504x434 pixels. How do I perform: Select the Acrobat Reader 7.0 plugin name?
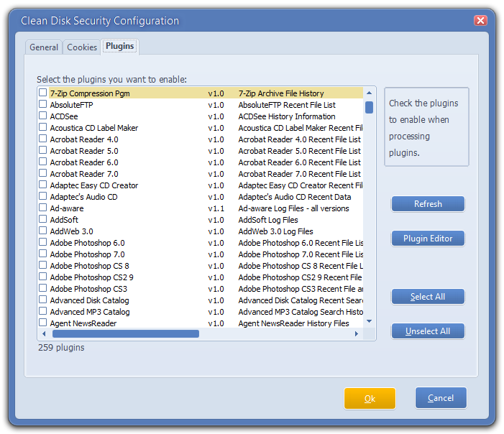tap(84, 174)
